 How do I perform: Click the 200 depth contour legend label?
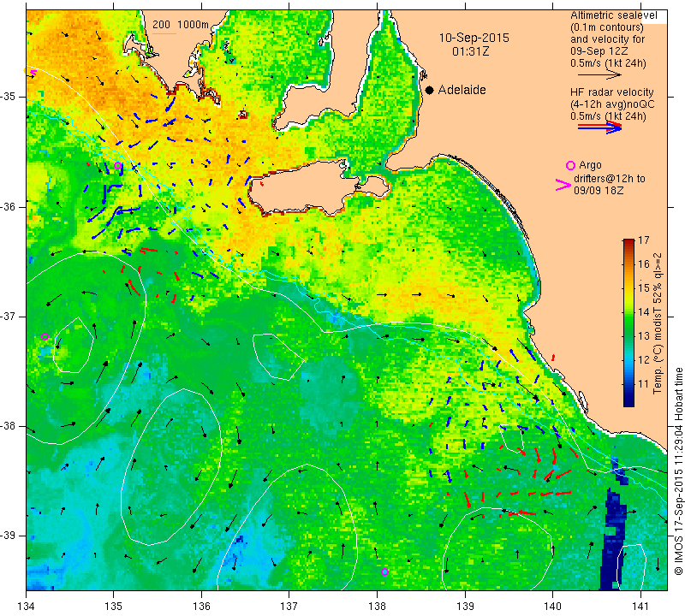point(161,25)
